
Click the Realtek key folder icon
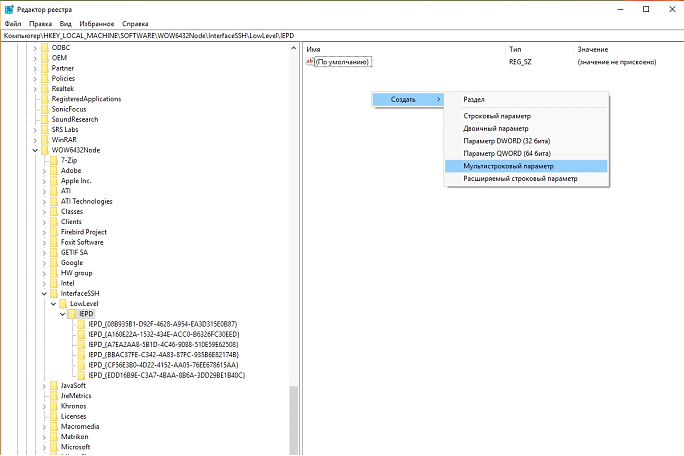tap(44, 88)
